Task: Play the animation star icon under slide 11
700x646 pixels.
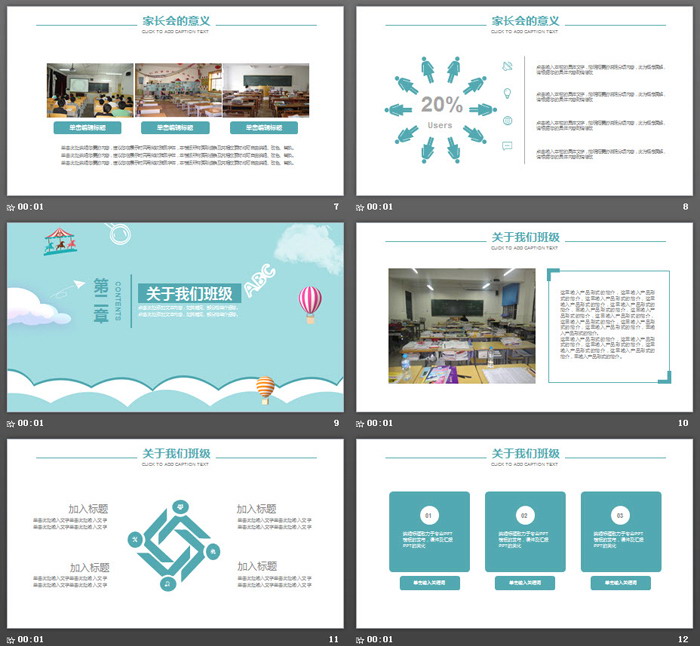Action: tap(11, 640)
